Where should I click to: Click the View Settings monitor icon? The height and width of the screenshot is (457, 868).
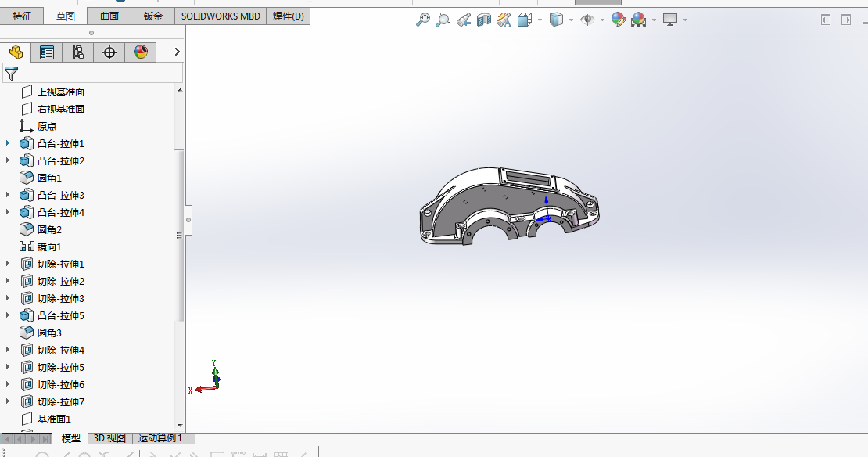670,20
